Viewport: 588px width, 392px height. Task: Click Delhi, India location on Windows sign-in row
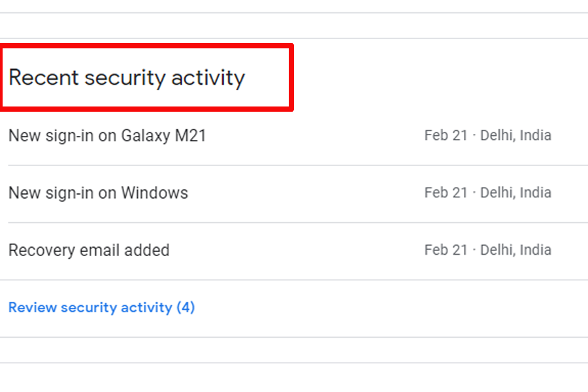[x=516, y=193]
